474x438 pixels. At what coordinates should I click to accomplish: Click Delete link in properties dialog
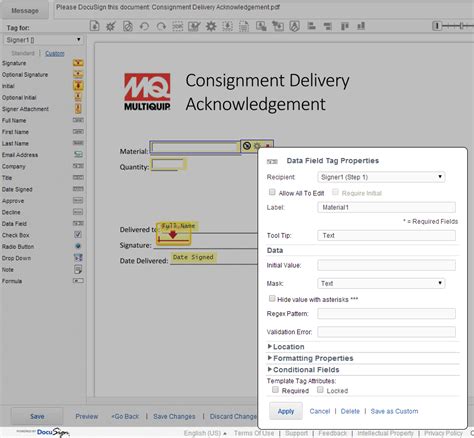pos(350,411)
